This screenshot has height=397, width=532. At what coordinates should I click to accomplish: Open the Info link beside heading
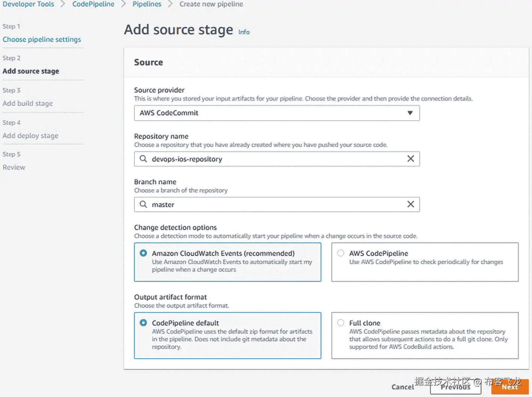pos(244,32)
